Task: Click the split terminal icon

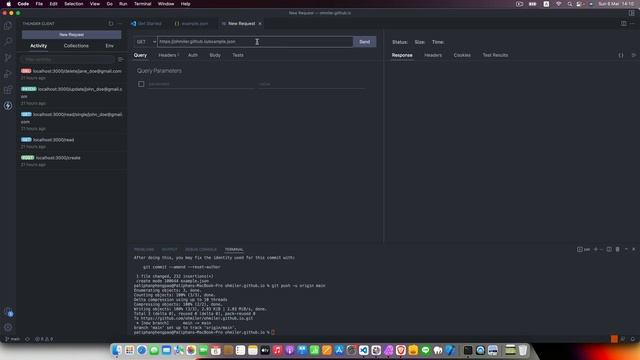Action: [x=609, y=249]
